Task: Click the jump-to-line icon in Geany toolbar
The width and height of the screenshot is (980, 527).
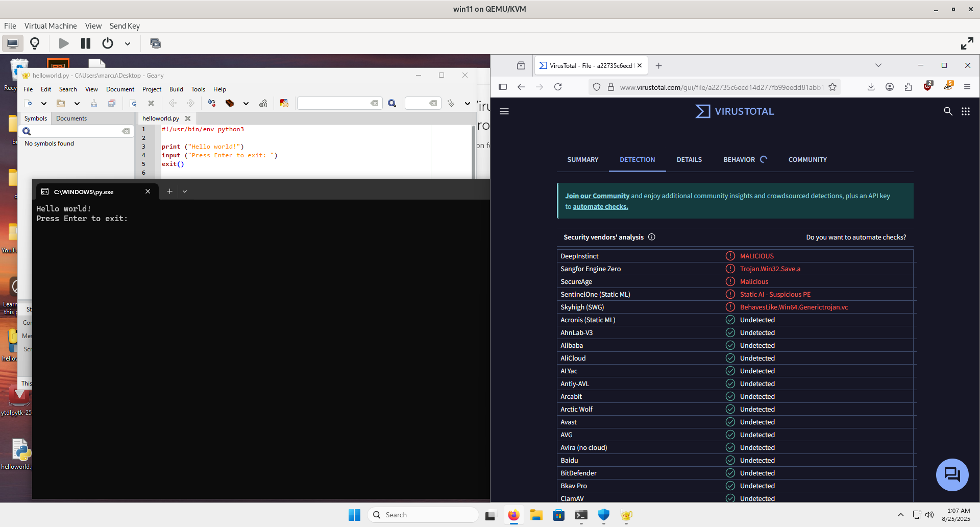Action: tap(451, 103)
